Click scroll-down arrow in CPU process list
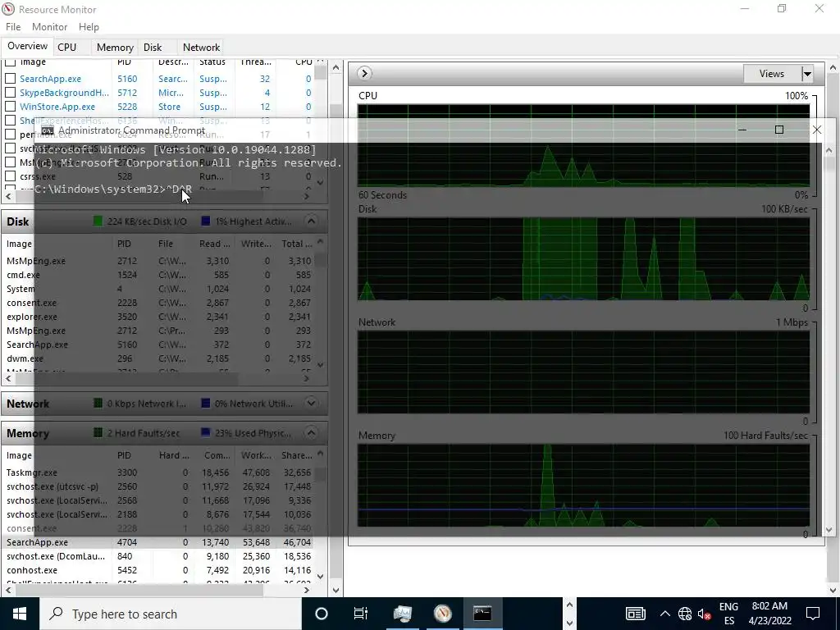 (321, 183)
